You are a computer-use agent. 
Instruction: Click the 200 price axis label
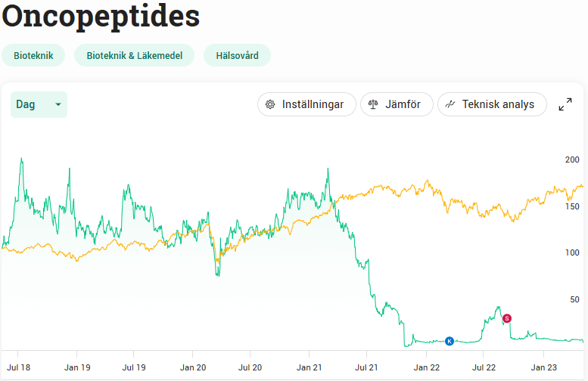point(571,160)
